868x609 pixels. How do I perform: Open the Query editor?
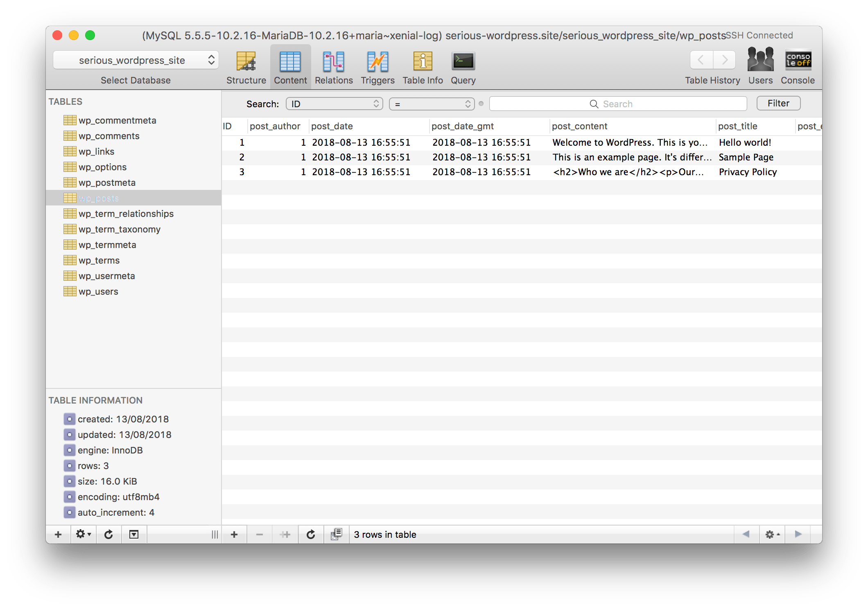[x=463, y=68]
